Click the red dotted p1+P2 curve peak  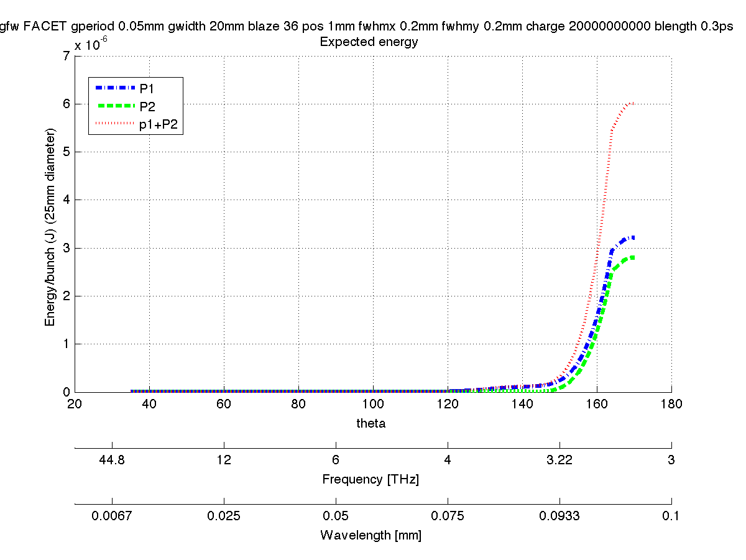[630, 103]
